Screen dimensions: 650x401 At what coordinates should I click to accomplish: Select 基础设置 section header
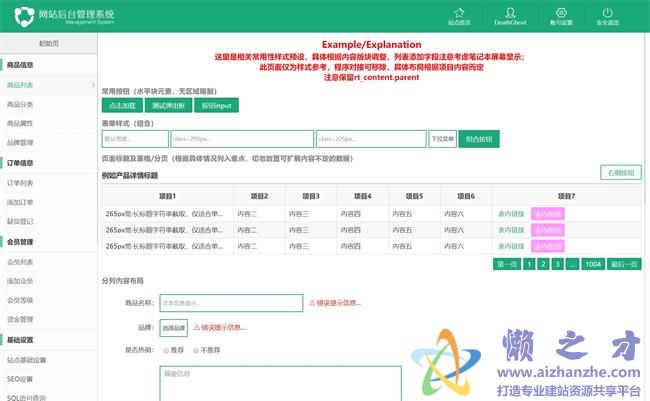(x=20, y=340)
